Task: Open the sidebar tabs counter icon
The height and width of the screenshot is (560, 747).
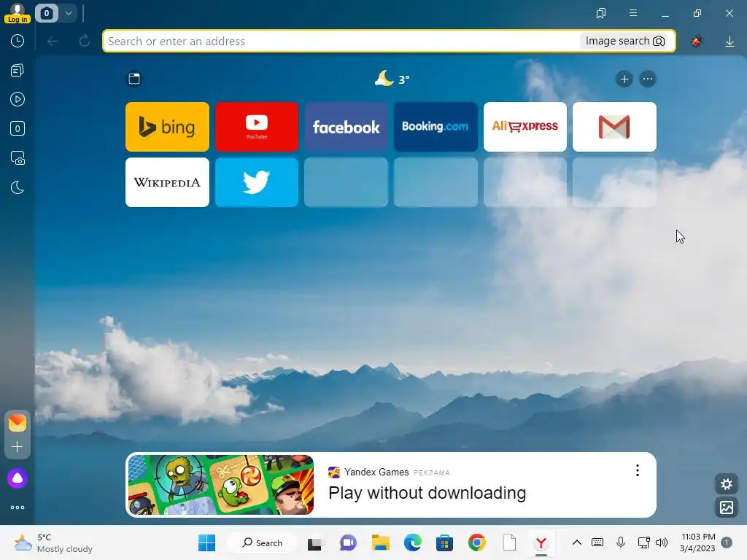Action: [18, 128]
